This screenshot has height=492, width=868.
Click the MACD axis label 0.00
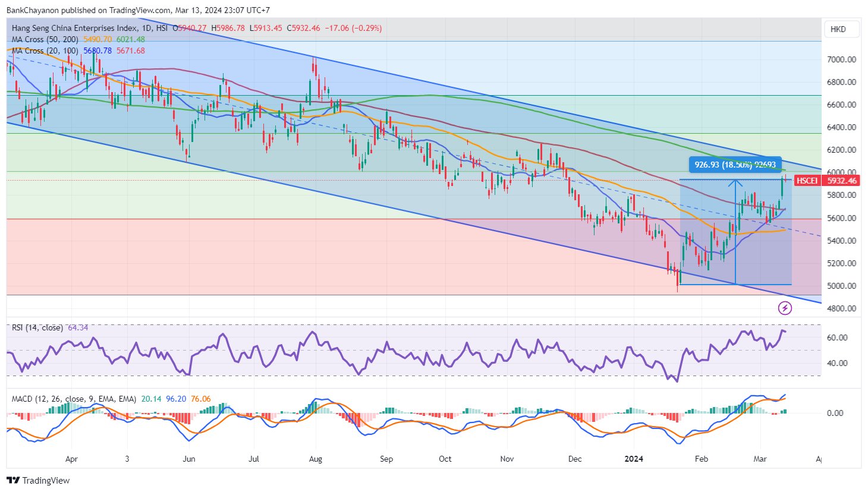tap(835, 413)
